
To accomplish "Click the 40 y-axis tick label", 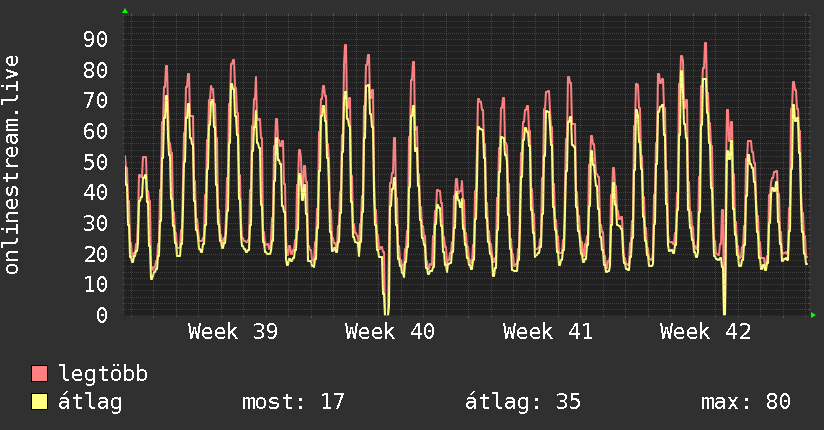I will tap(96, 192).
